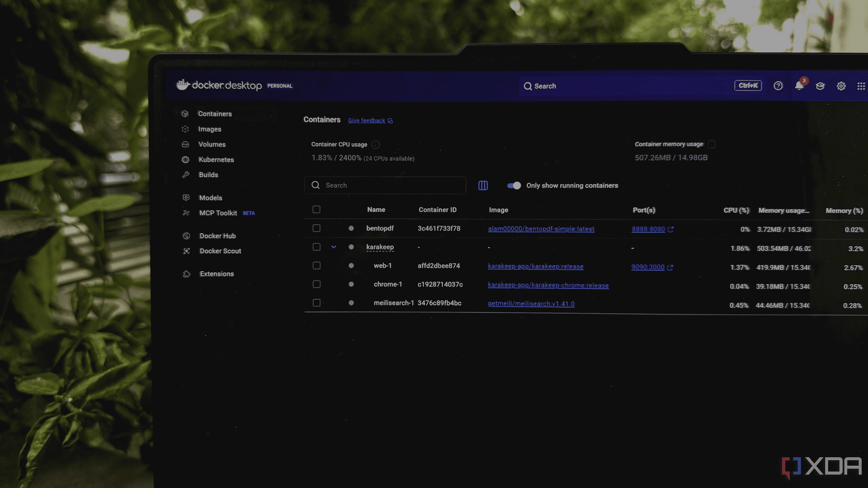This screenshot has height=488, width=868.
Task: Open the karakeep-app/karakeep:release image link
Action: (535, 267)
